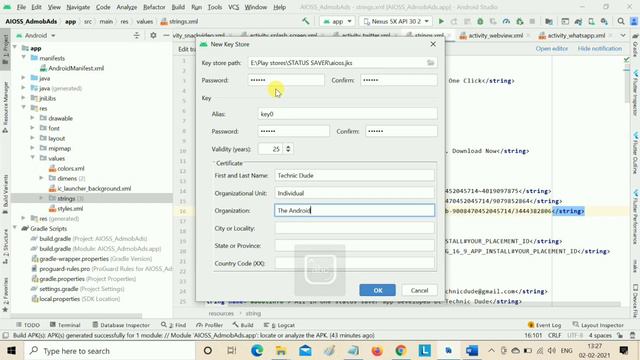
Task: Launch Microsoft Edge from taskbar
Action: pos(257,351)
